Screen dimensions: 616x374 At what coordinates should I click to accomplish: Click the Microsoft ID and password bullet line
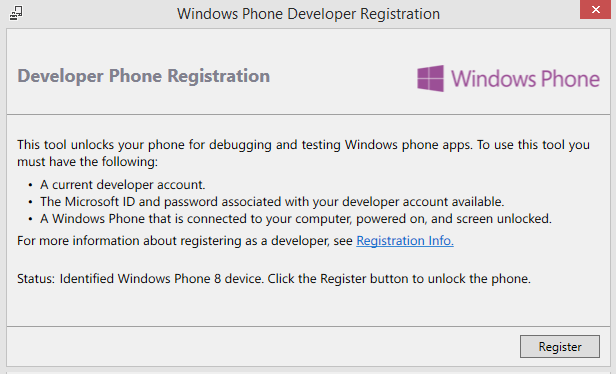point(272,202)
